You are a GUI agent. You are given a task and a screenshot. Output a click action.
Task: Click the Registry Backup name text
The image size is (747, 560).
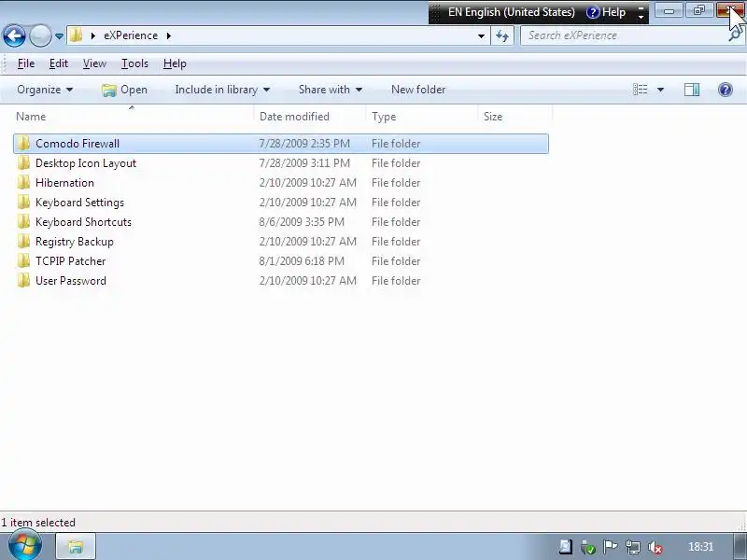pyautogui.click(x=75, y=242)
